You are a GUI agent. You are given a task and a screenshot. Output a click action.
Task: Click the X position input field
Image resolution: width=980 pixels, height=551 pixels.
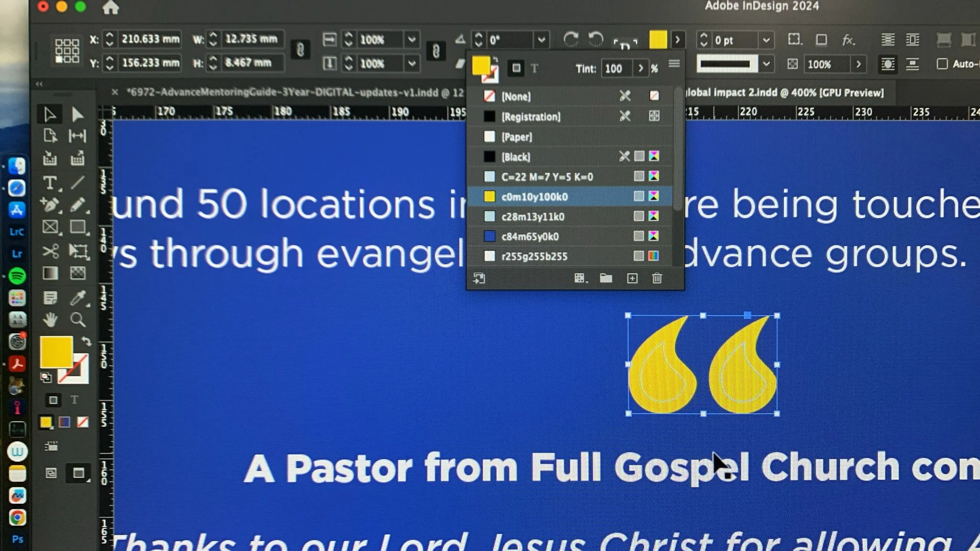click(150, 39)
